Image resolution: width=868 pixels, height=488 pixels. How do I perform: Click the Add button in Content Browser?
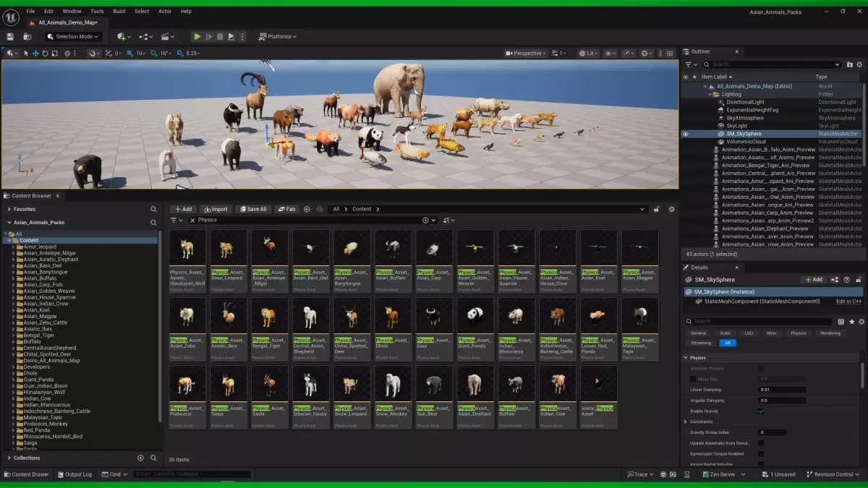[183, 209]
